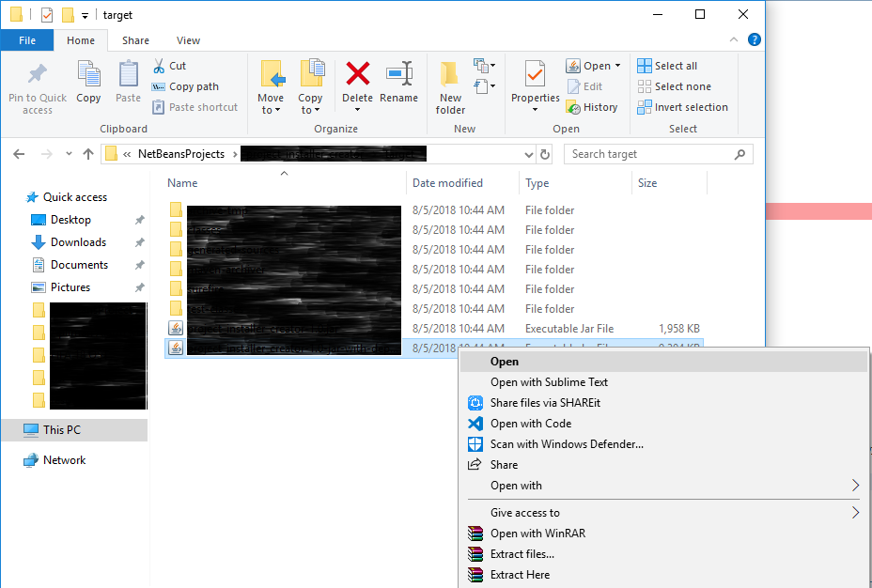Refresh the folder view

coord(545,154)
